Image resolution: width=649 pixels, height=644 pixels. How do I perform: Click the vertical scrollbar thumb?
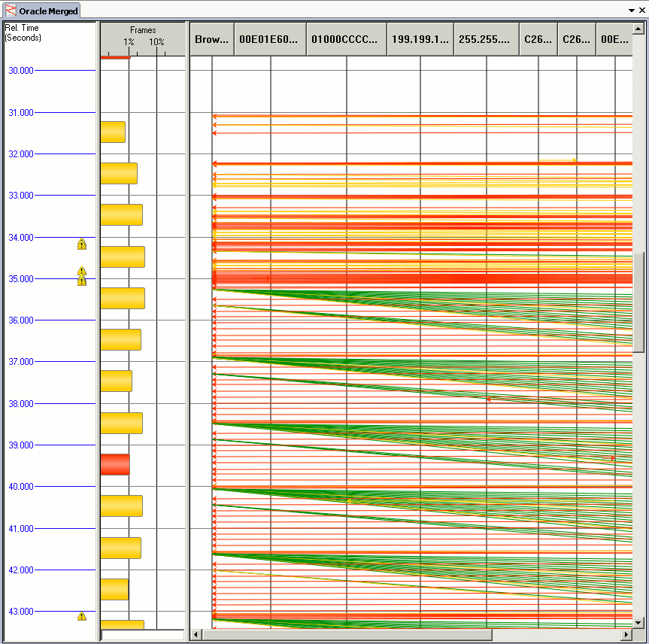(x=638, y=302)
